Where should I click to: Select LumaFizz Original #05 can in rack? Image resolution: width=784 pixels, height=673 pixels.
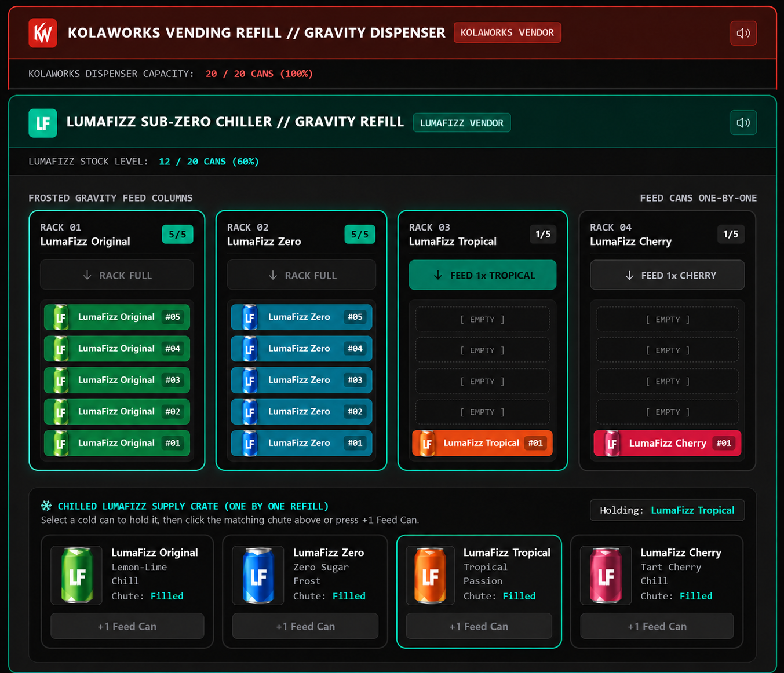pos(117,317)
